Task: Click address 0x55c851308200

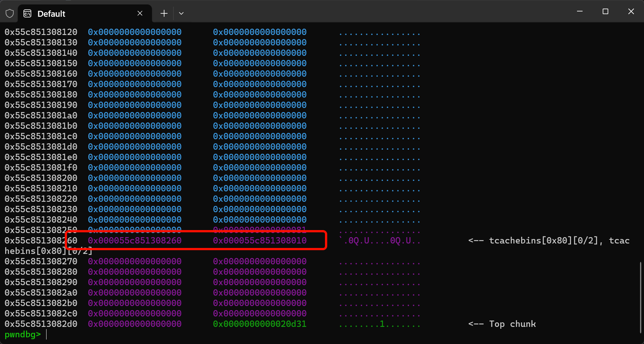Action: coord(41,178)
